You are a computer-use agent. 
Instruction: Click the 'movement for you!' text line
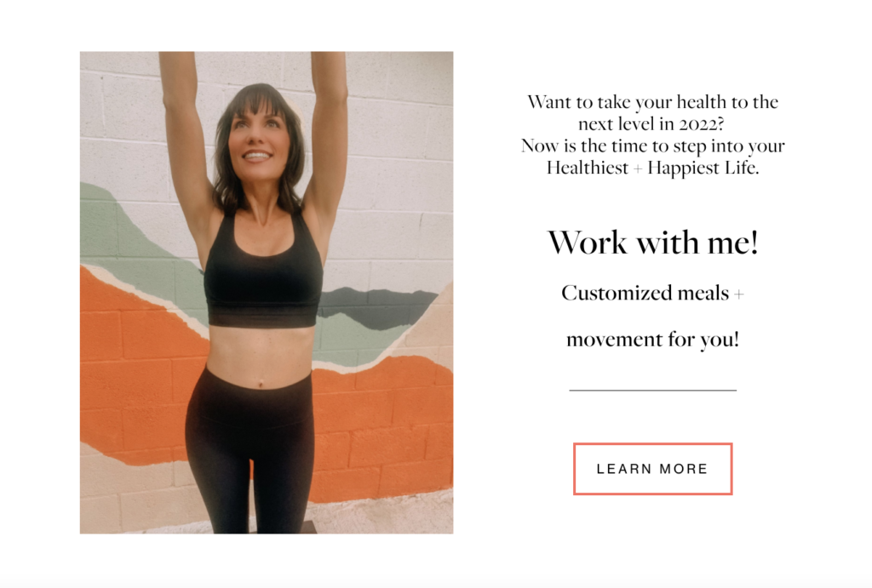point(653,339)
